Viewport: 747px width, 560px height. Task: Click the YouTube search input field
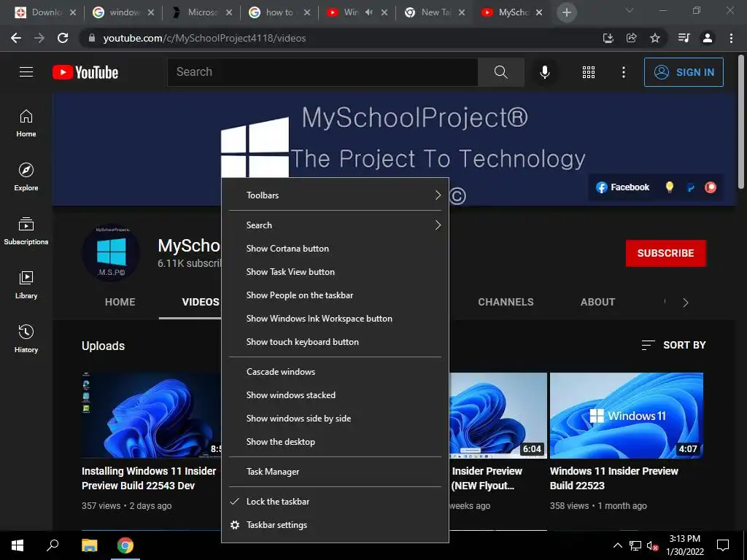322,72
